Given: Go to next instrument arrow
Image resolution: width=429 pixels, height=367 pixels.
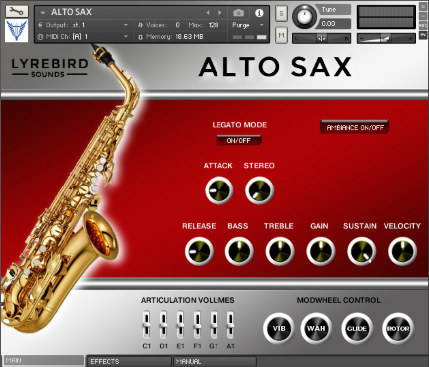Looking at the screenshot, I should [220, 13].
